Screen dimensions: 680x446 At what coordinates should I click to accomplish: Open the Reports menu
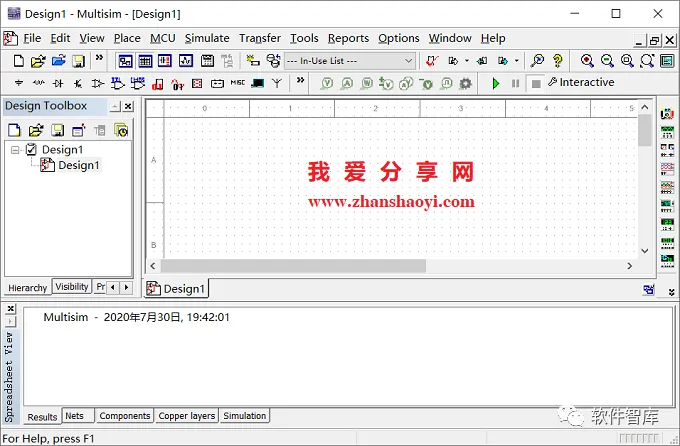pyautogui.click(x=348, y=39)
